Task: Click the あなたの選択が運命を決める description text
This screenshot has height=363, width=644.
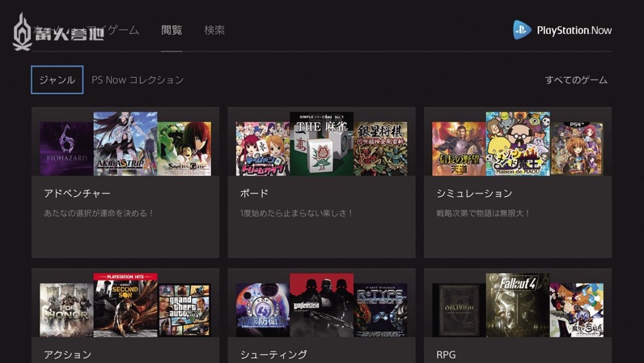Action: coord(98,213)
